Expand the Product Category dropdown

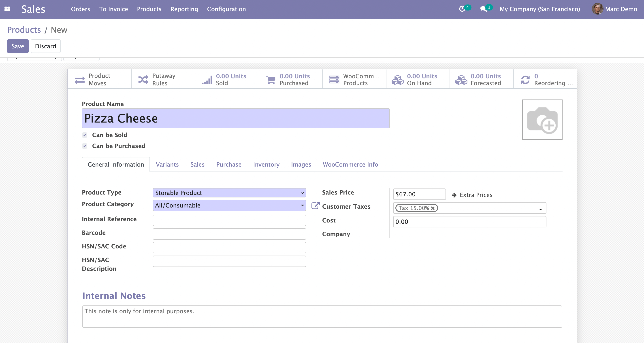click(x=302, y=205)
